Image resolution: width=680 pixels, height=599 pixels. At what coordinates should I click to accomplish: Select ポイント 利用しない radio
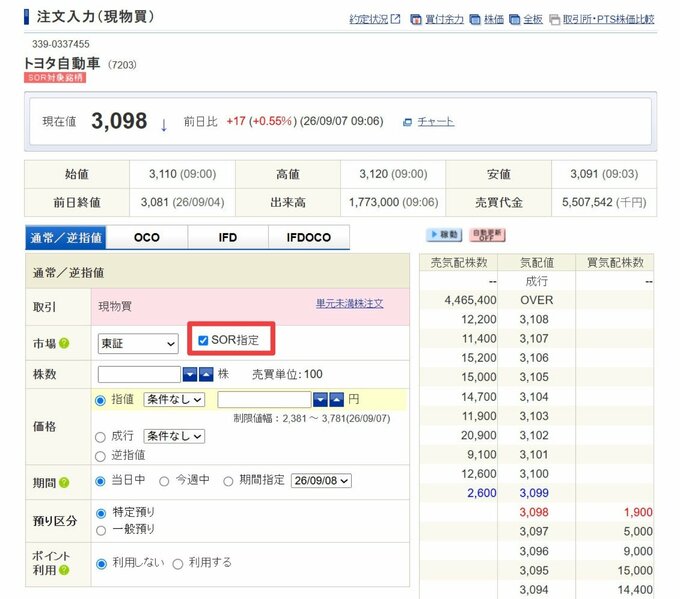[101, 564]
